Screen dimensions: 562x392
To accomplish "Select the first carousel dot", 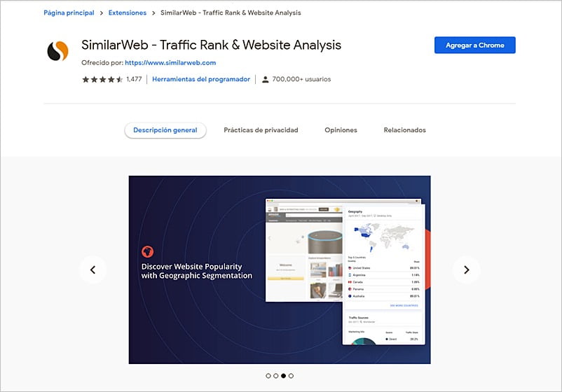I will coord(268,376).
